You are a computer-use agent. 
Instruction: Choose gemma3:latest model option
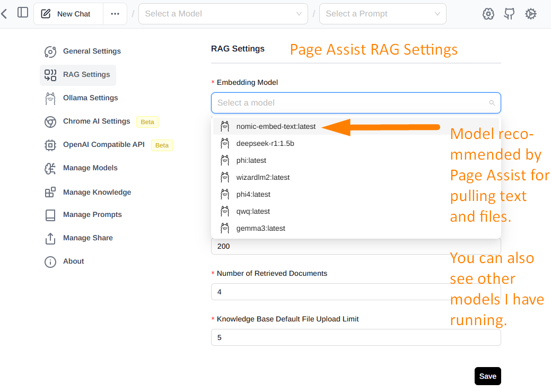(x=260, y=229)
